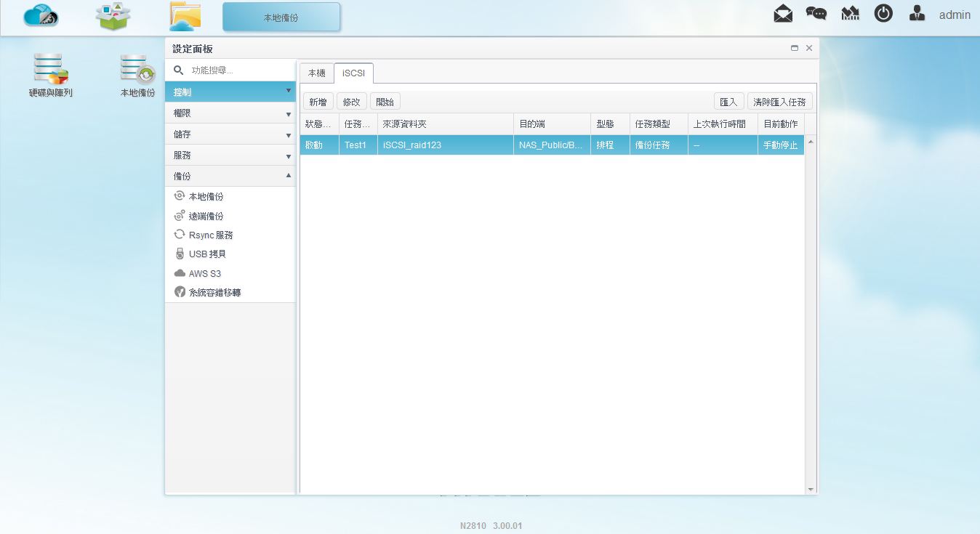Open Rsync 服務 in the sidebar
980x534 pixels.
coord(211,235)
